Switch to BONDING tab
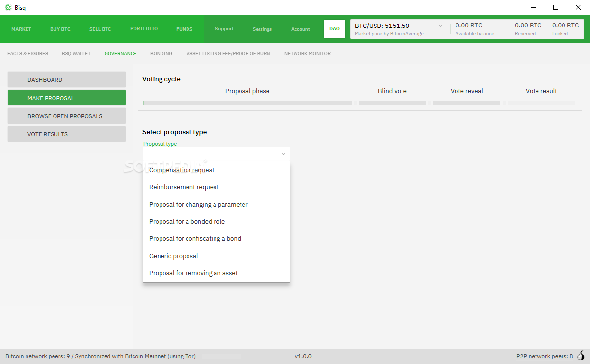Screen dimensions: 590x364 click(x=161, y=54)
